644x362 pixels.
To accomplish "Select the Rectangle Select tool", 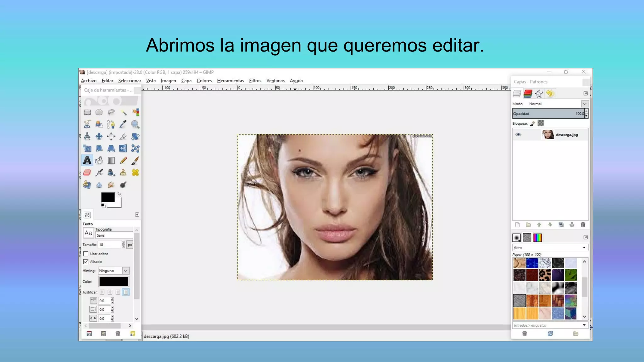I will 87,112.
